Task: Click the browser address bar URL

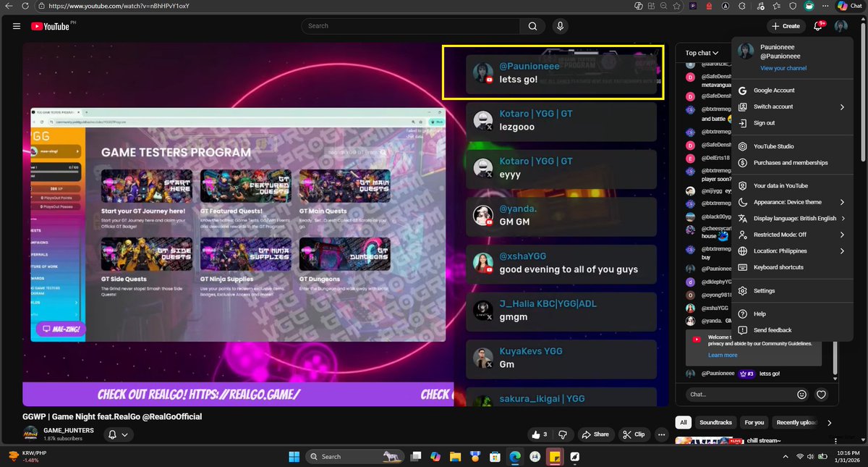Action: (119, 6)
